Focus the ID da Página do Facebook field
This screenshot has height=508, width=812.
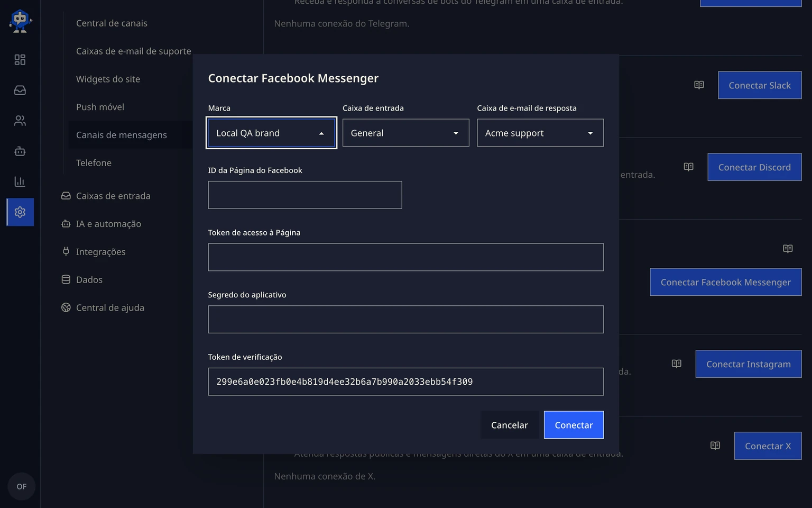point(305,195)
